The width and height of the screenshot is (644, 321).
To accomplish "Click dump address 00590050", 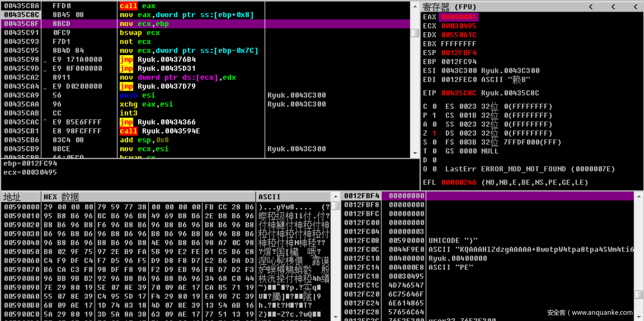I will point(21,252).
